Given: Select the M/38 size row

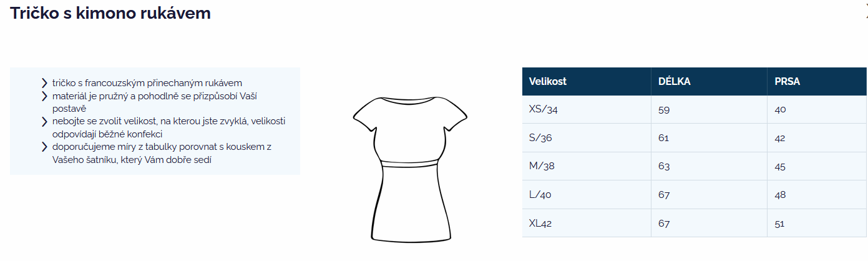Looking at the screenshot, I should (x=695, y=166).
